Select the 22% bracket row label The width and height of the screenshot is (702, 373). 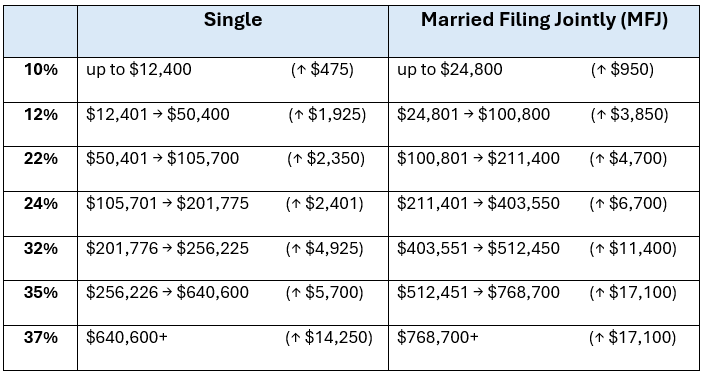(x=41, y=159)
